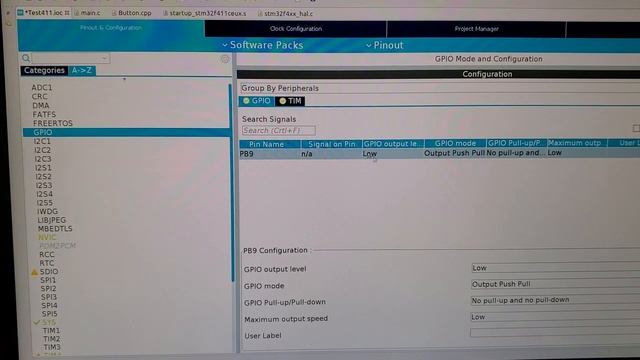Select LIBJPEG in the peripheral list
This screenshot has width=640, height=360.
[52, 220]
